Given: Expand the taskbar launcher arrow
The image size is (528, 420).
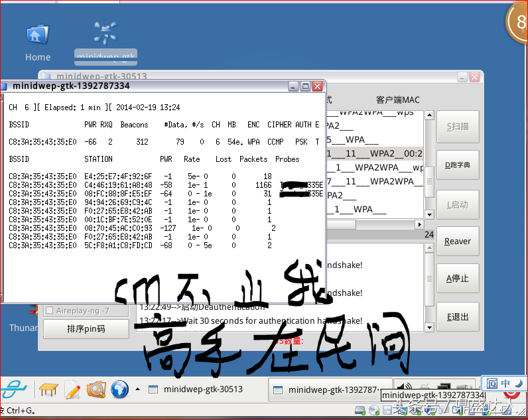Looking at the screenshot, I should 138,389.
